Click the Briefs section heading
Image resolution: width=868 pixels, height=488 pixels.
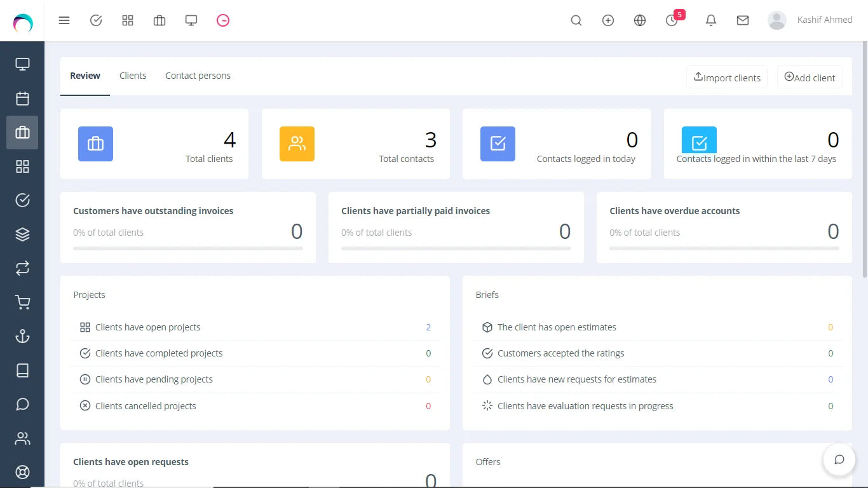click(487, 295)
